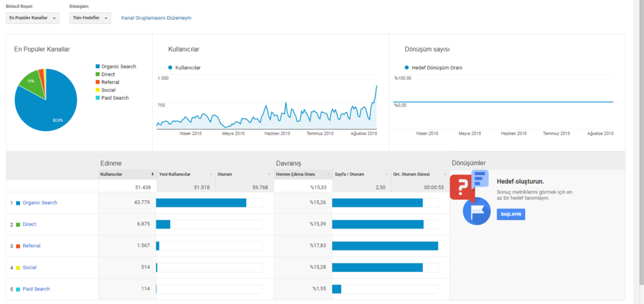The width and height of the screenshot is (644, 304).
Task: Click the Kullanıcılar chart legend dot
Action: click(171, 68)
